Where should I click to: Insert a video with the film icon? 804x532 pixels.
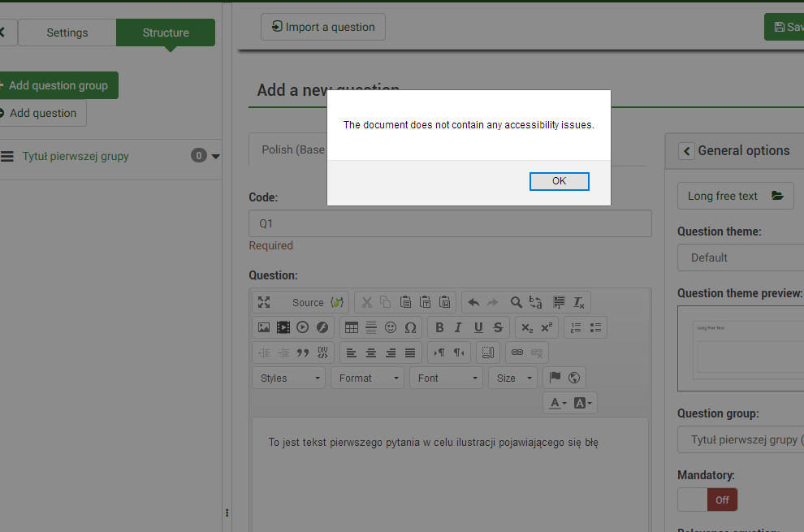click(x=283, y=327)
